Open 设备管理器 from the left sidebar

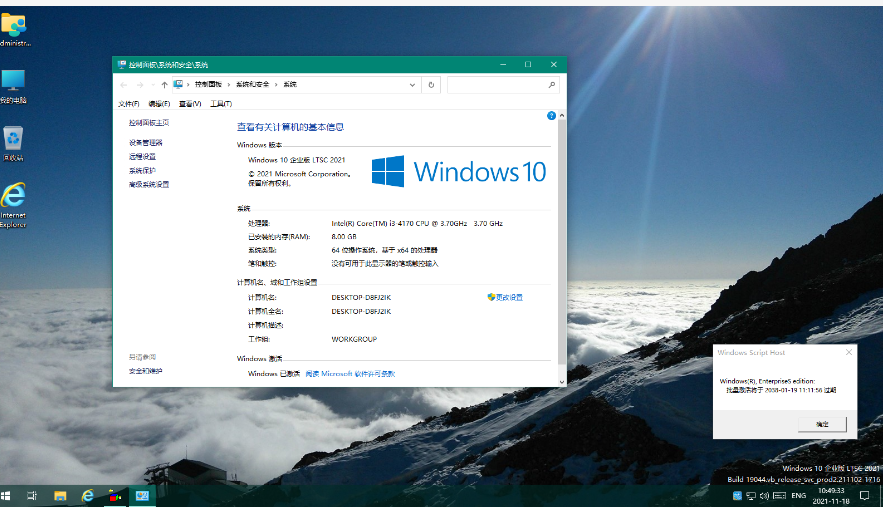pyautogui.click(x=145, y=143)
